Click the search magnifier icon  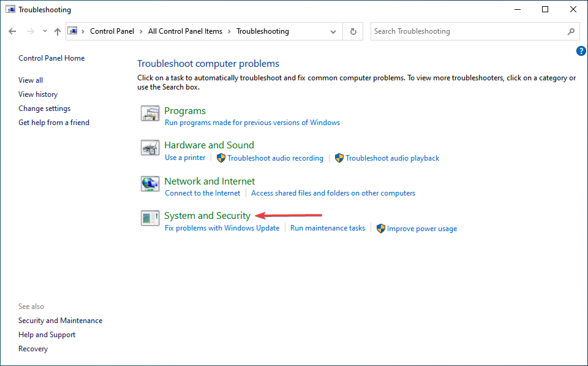coord(571,31)
